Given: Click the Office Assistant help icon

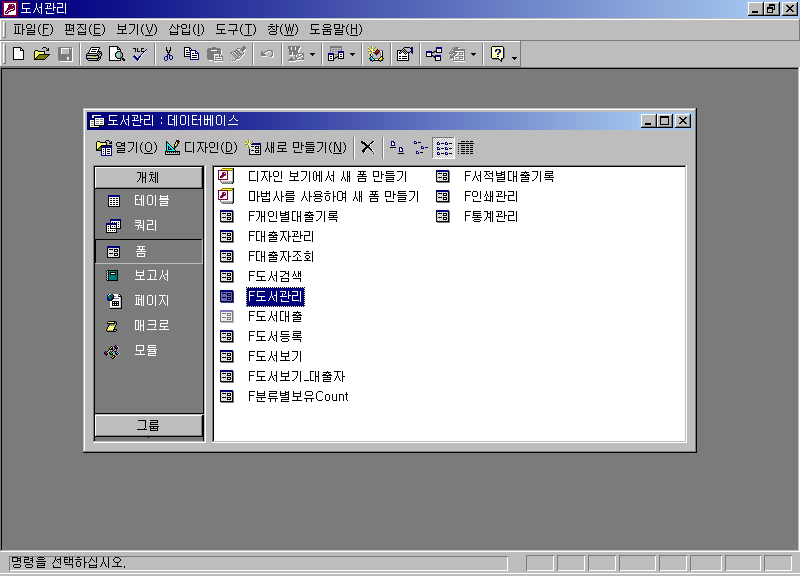Looking at the screenshot, I should (497, 54).
